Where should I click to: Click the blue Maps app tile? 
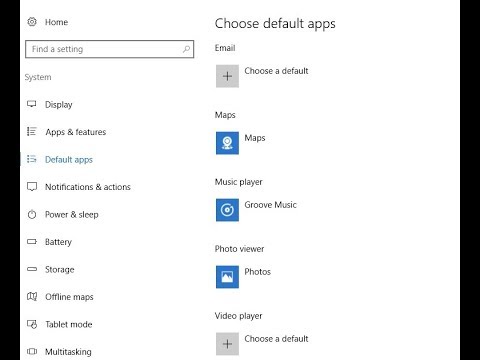(x=227, y=143)
